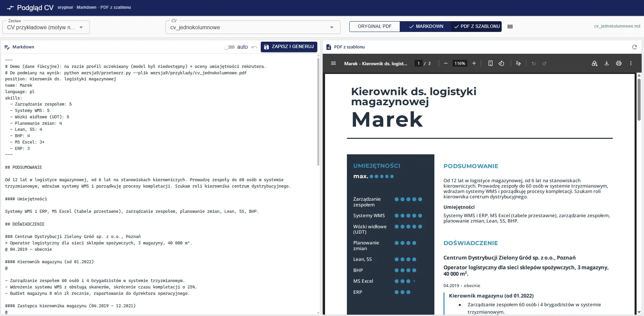Click 'name: Marek' line in editor
The image size is (644, 316).
[x=19, y=85]
